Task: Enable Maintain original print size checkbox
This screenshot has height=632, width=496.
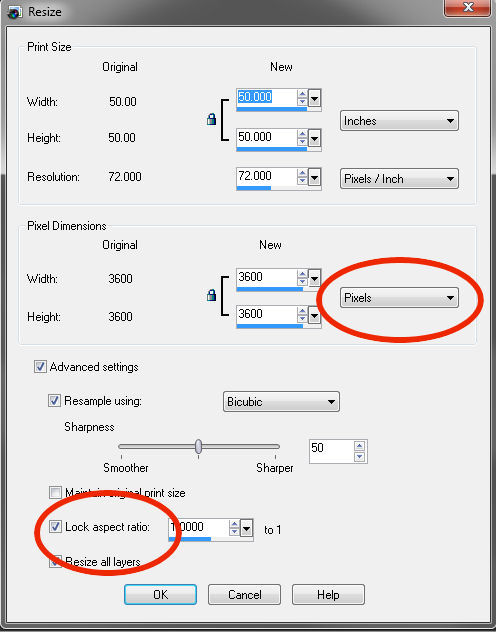Action: click(x=55, y=492)
